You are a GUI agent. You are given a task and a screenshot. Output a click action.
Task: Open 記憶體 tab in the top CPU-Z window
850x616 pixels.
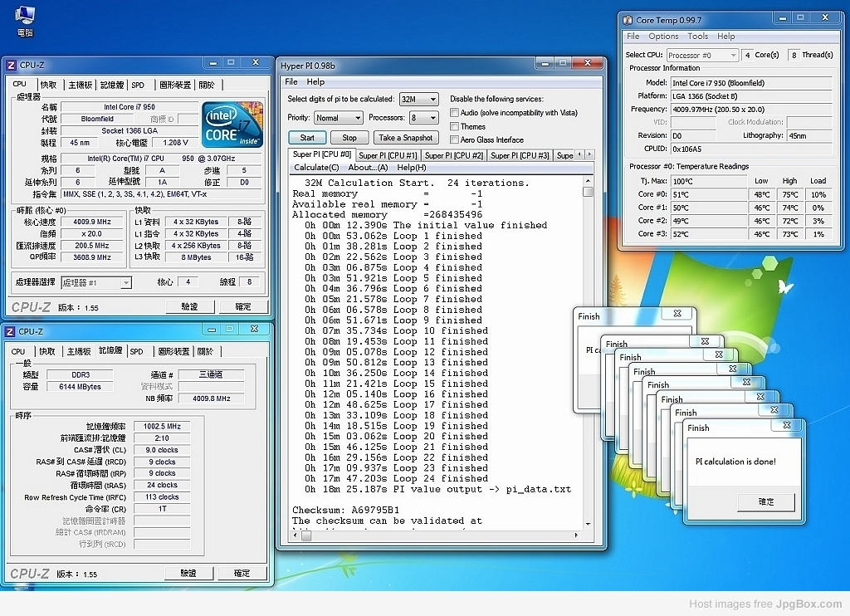click(112, 86)
